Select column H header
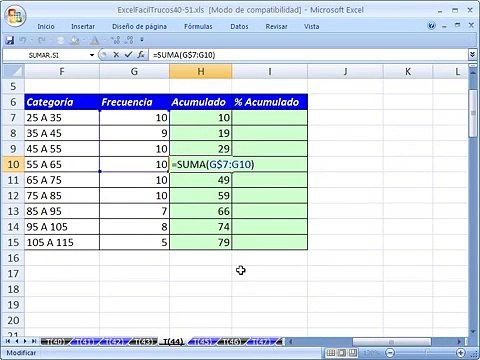The height and width of the screenshot is (360, 480). [201, 71]
